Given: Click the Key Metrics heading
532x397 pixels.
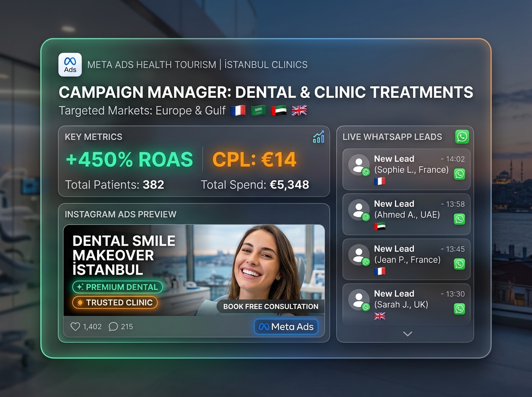Looking at the screenshot, I should [94, 137].
